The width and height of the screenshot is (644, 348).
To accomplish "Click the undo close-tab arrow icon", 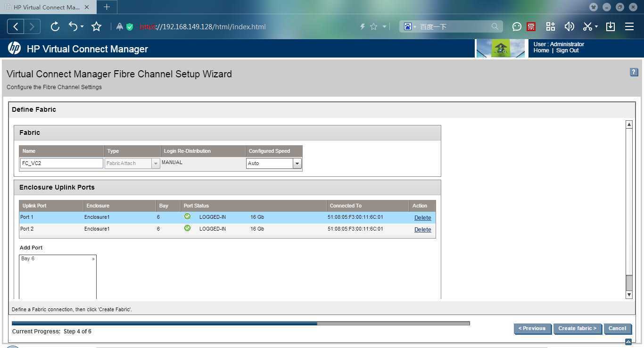I will point(73,27).
